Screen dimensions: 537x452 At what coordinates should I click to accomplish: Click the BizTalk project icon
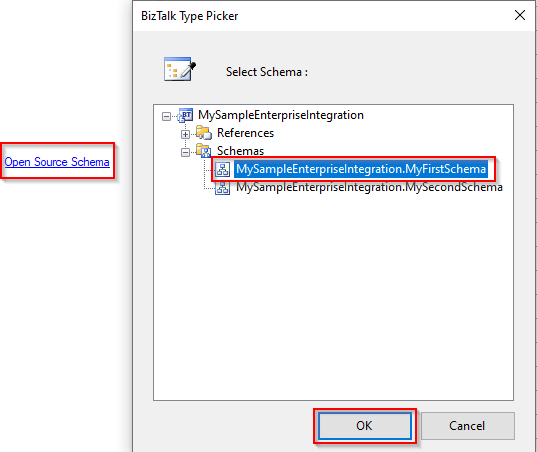tap(185, 115)
